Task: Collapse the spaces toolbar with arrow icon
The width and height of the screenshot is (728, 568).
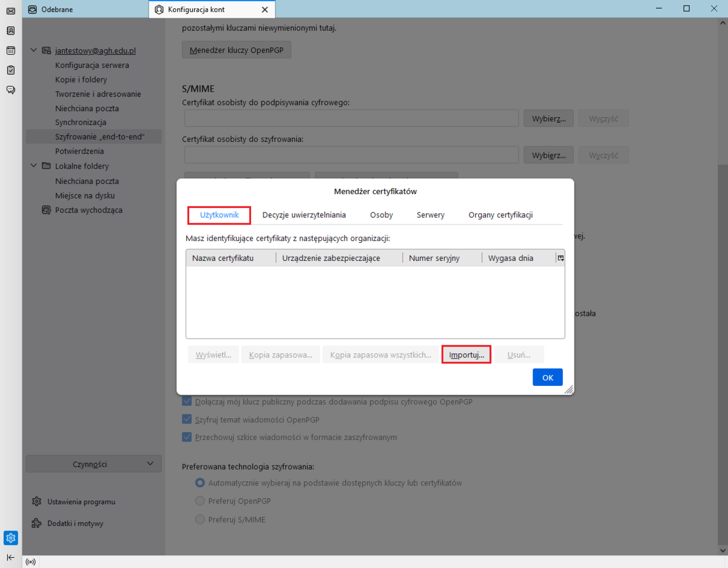Action: point(10,557)
